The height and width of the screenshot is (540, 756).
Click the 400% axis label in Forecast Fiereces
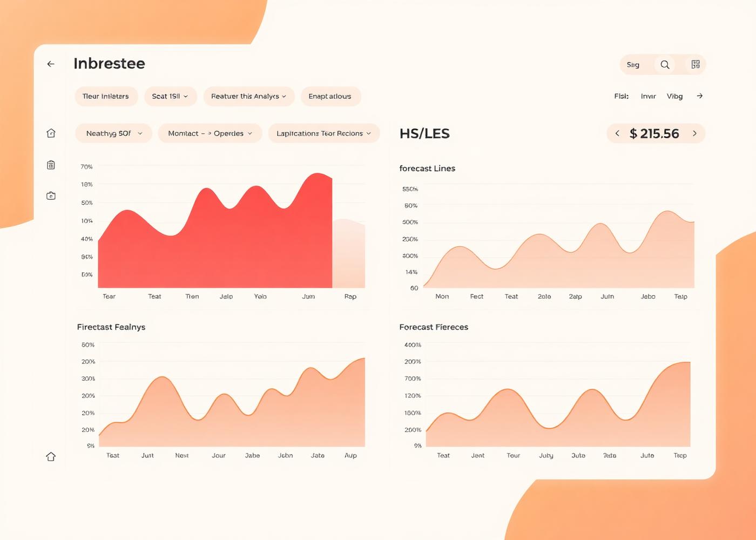(413, 345)
